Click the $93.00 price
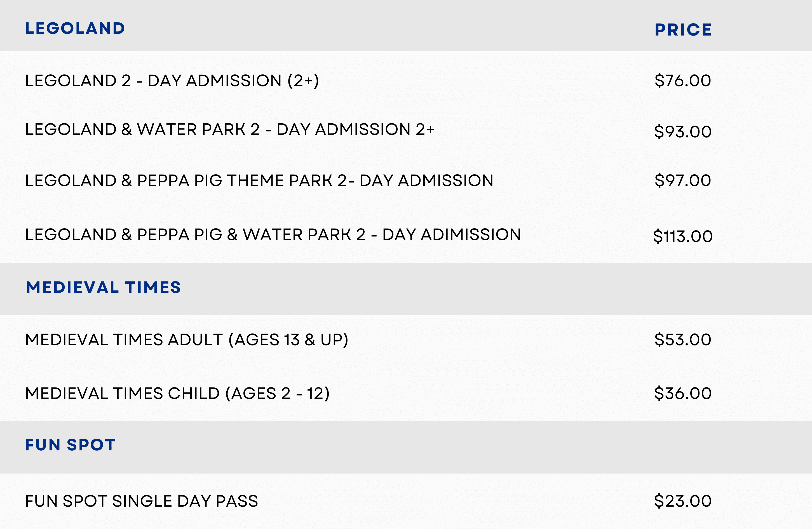812x529 pixels. click(x=683, y=132)
